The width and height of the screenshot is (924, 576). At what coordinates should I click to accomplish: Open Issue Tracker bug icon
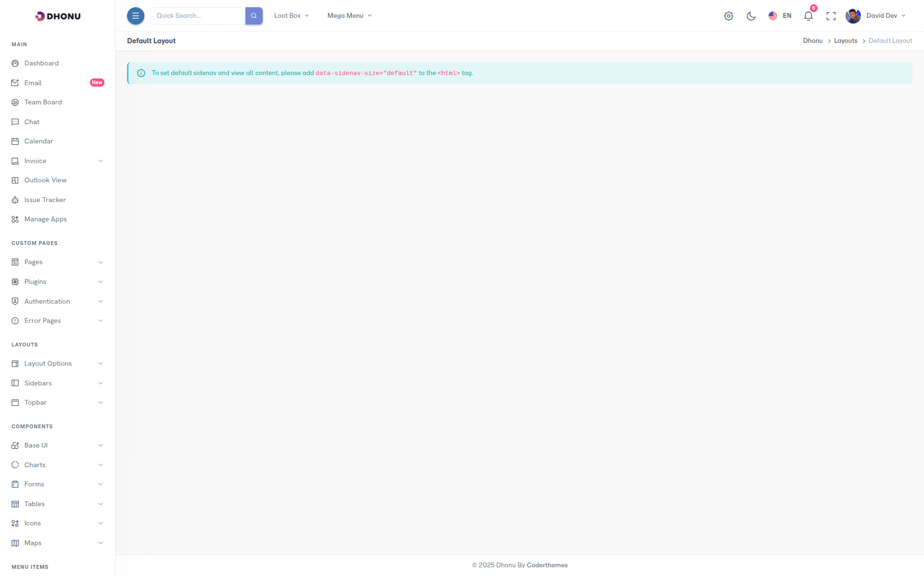click(15, 200)
